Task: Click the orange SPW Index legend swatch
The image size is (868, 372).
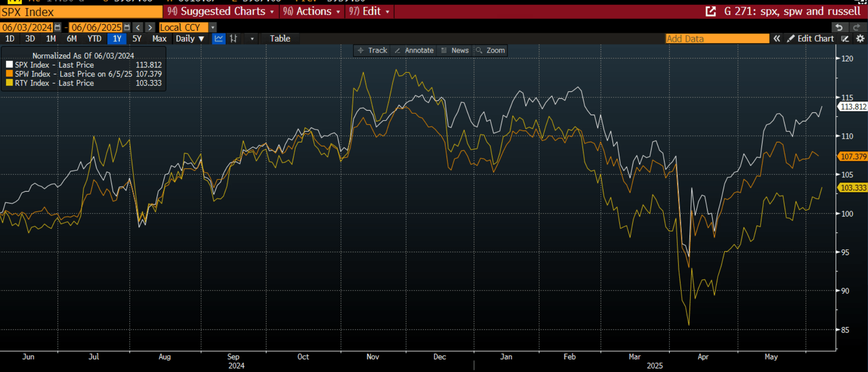Action: click(8, 74)
